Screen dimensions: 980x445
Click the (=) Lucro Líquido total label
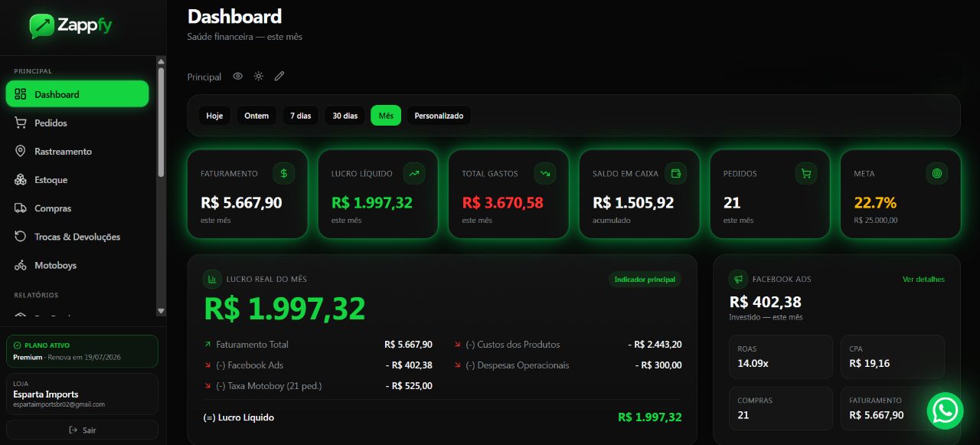239,417
